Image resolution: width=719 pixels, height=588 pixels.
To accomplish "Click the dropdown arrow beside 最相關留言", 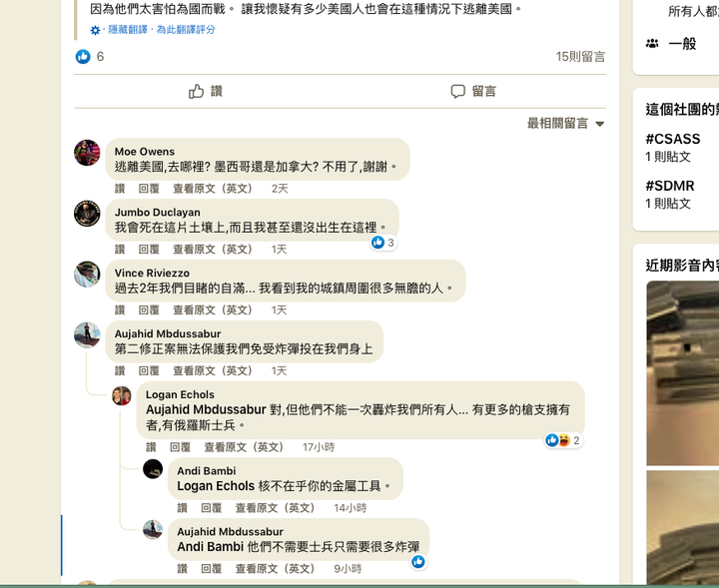I will click(x=600, y=124).
